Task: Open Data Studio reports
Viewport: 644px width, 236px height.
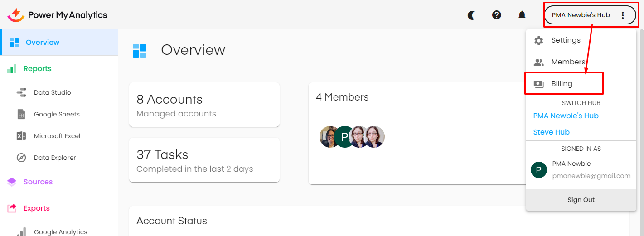Action: coord(52,92)
